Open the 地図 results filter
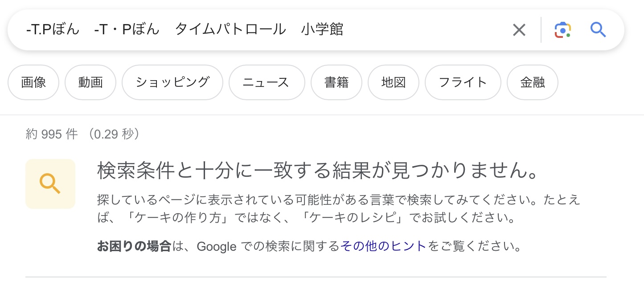Screen dimensions: 644x285 [x=394, y=82]
